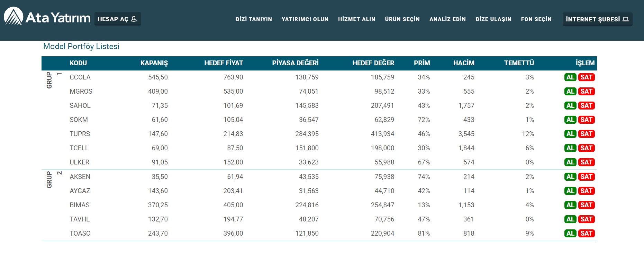The width and height of the screenshot is (644, 275).
Task: Buy MGROS with AL button
Action: point(570,92)
